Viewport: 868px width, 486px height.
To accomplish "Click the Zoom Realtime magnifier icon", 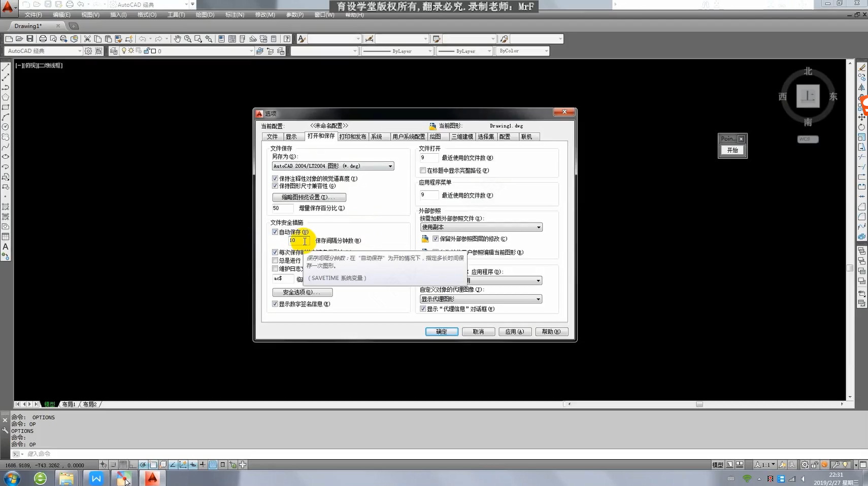I will coord(188,39).
